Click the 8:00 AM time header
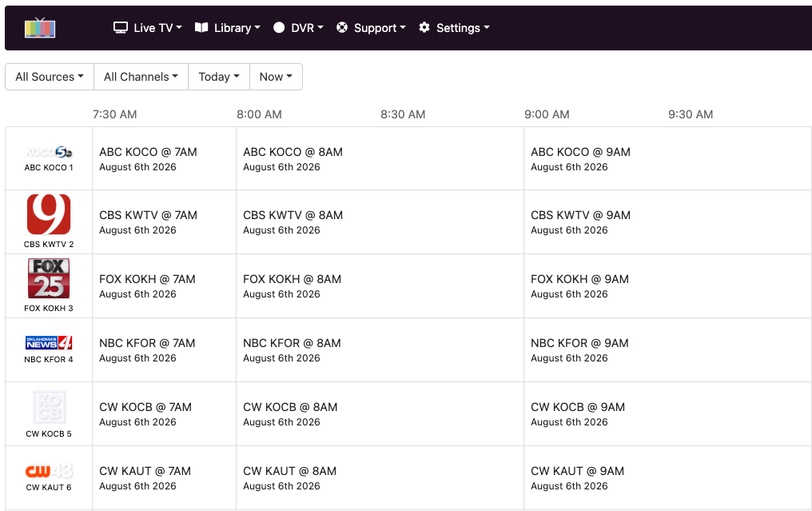Image resolution: width=812 pixels, height=511 pixels. [259, 114]
